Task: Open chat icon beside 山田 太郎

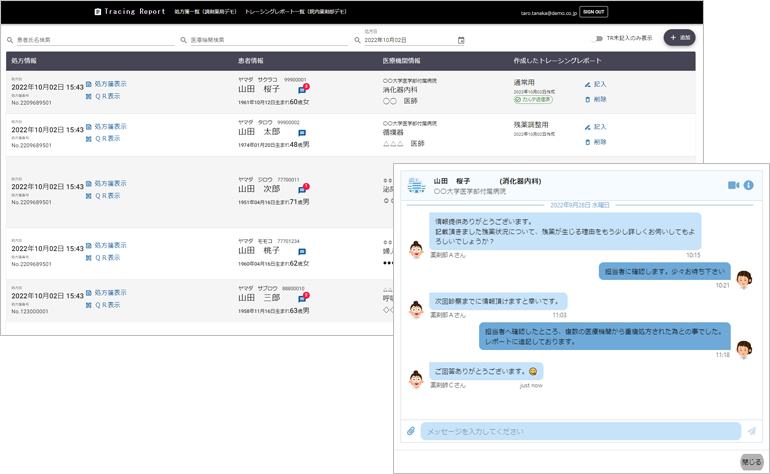Action: click(302, 133)
